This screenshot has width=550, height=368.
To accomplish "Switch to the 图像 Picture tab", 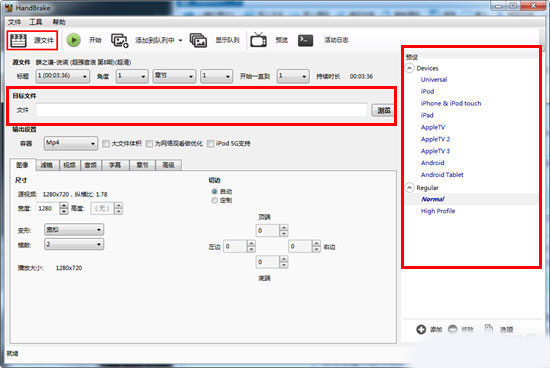I will (x=23, y=165).
